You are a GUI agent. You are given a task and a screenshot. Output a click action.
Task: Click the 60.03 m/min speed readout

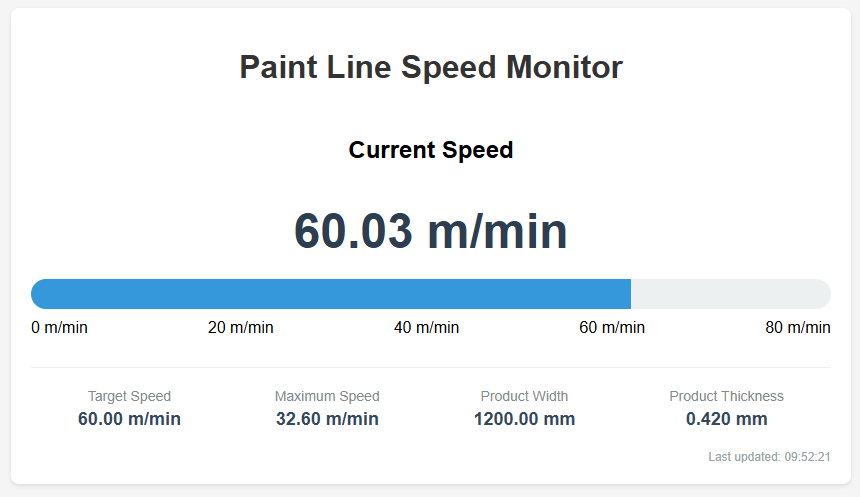tap(430, 232)
